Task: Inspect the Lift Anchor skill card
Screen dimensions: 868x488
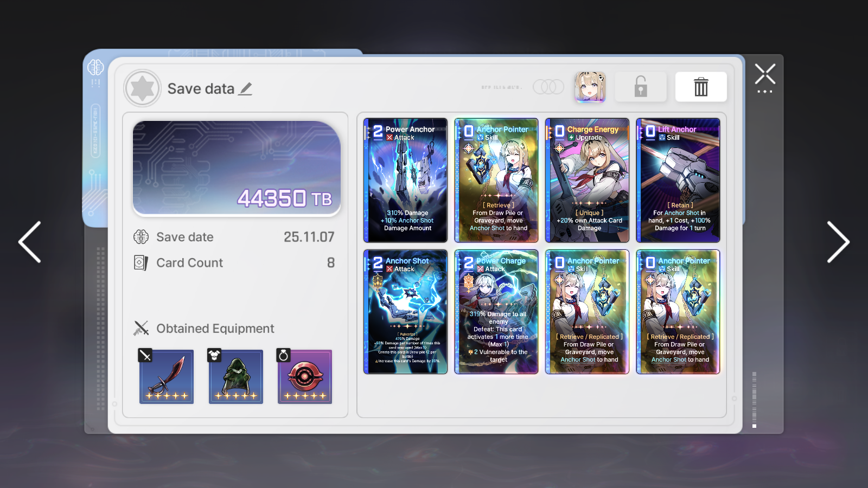Action: pos(678,180)
